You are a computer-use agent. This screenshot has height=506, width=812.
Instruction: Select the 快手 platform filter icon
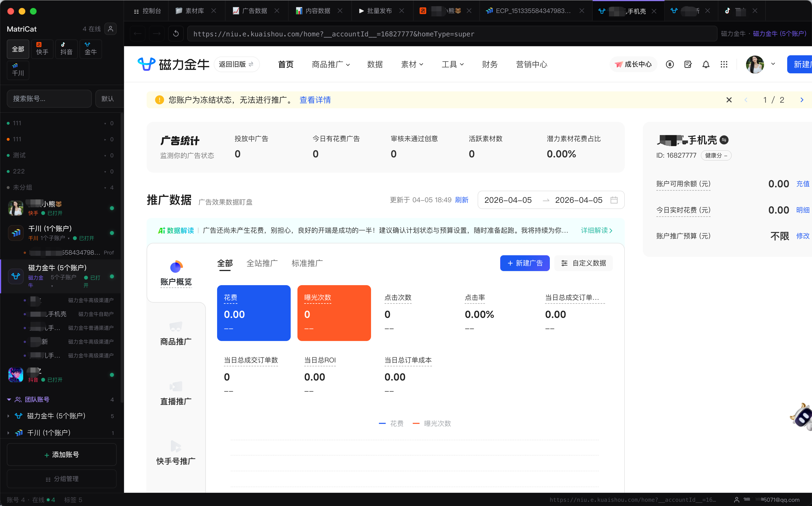42,49
